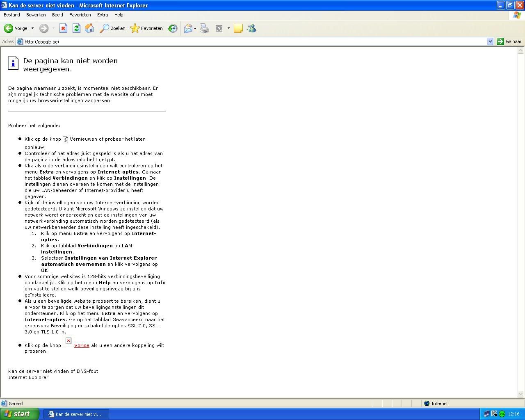The image size is (525, 420).
Task: Launch the Messenger toolbar icon
Action: 251,28
